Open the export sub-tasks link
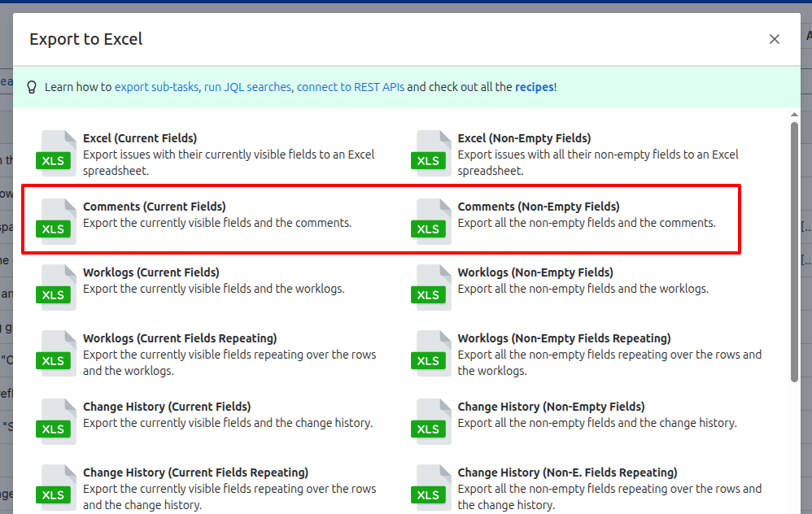Viewport: 812px width, 514px height. (155, 86)
